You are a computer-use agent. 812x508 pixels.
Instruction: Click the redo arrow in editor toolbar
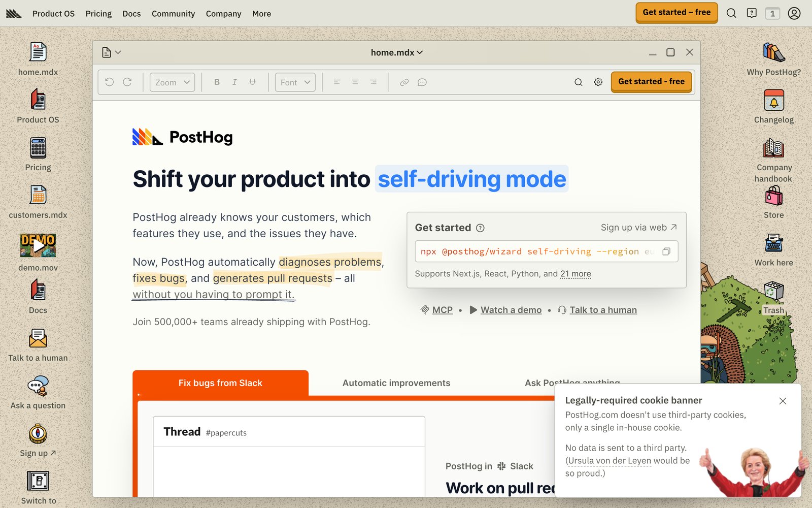pos(127,82)
